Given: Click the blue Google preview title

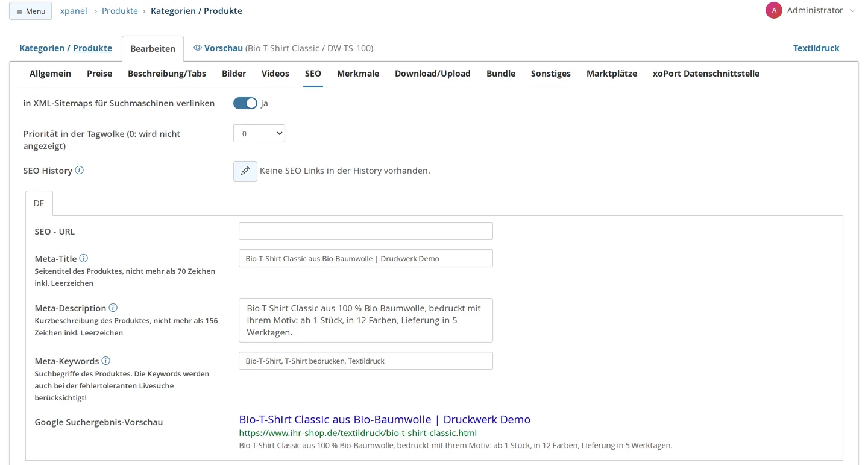Looking at the screenshot, I should [x=385, y=419].
